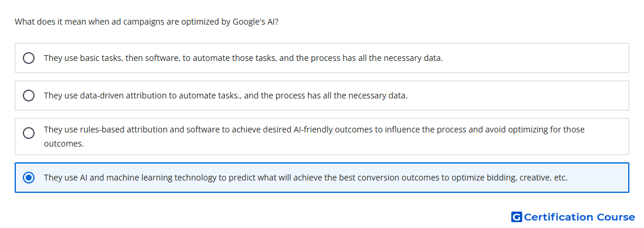This screenshot has height=228, width=644.
Task: Click the 'data-driven attribution' answer text
Action: tap(225, 96)
